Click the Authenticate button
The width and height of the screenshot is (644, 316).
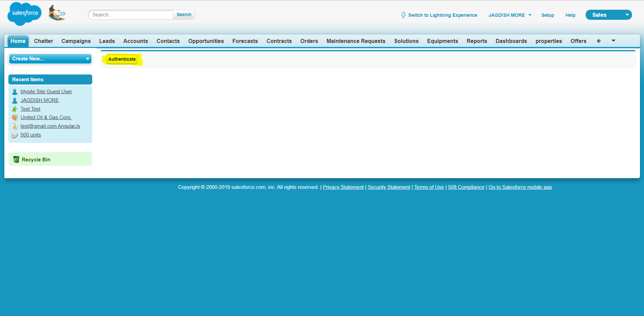[122, 59]
